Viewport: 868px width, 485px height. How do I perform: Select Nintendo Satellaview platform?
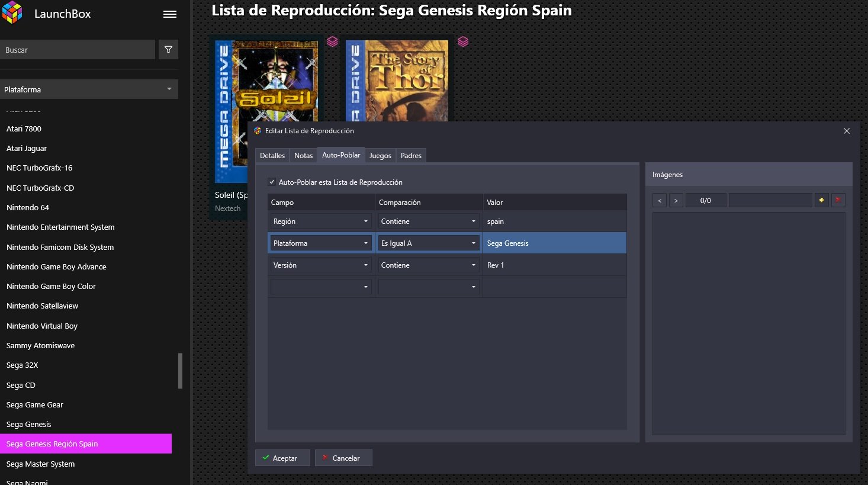(42, 306)
